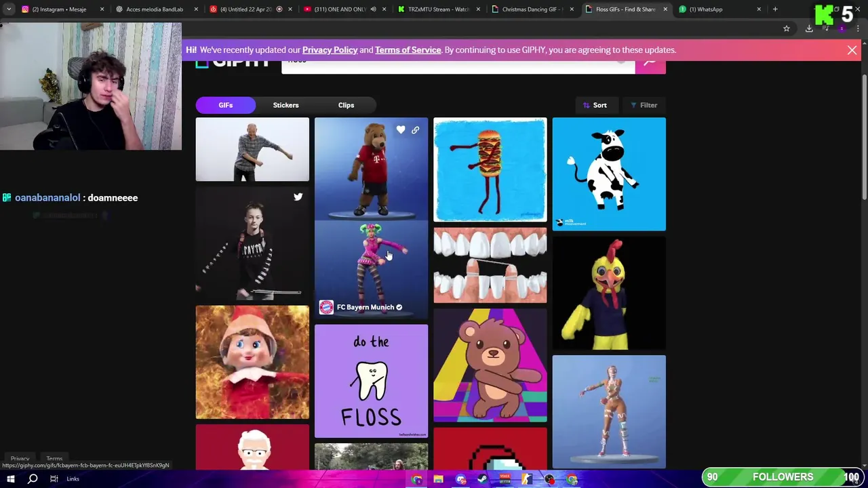Open the old man flossing GIF
868x488 pixels.
pyautogui.click(x=252, y=150)
